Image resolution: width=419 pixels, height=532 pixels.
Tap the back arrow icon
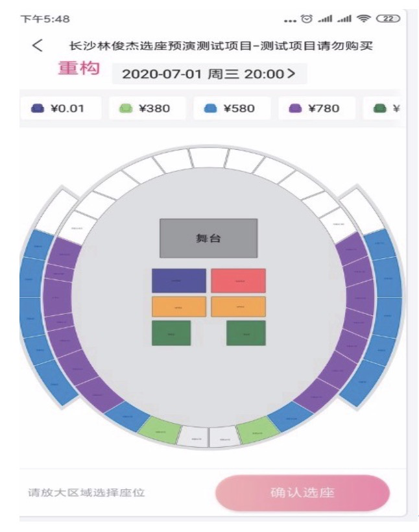coord(38,46)
